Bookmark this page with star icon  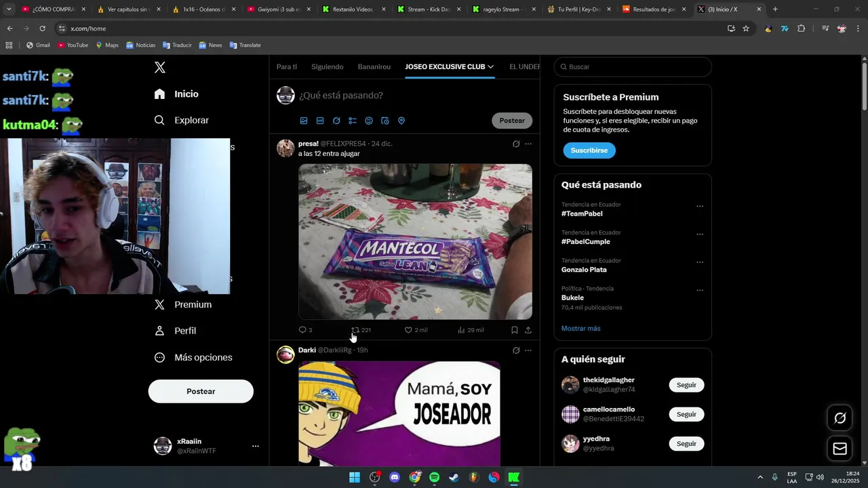[746, 28]
